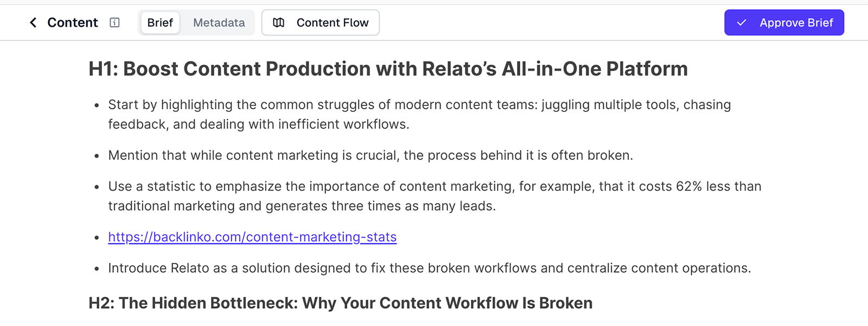Click the Content page title text

(73, 23)
